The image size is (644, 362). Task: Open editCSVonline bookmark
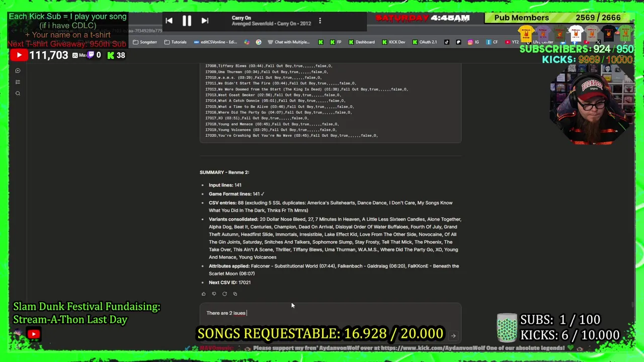215,42
